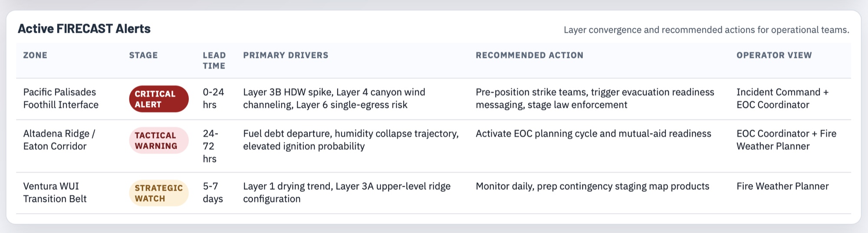Image resolution: width=868 pixels, height=233 pixels.
Task: Click Incident Command + EOC Coordinator cell
Action: coord(782,98)
